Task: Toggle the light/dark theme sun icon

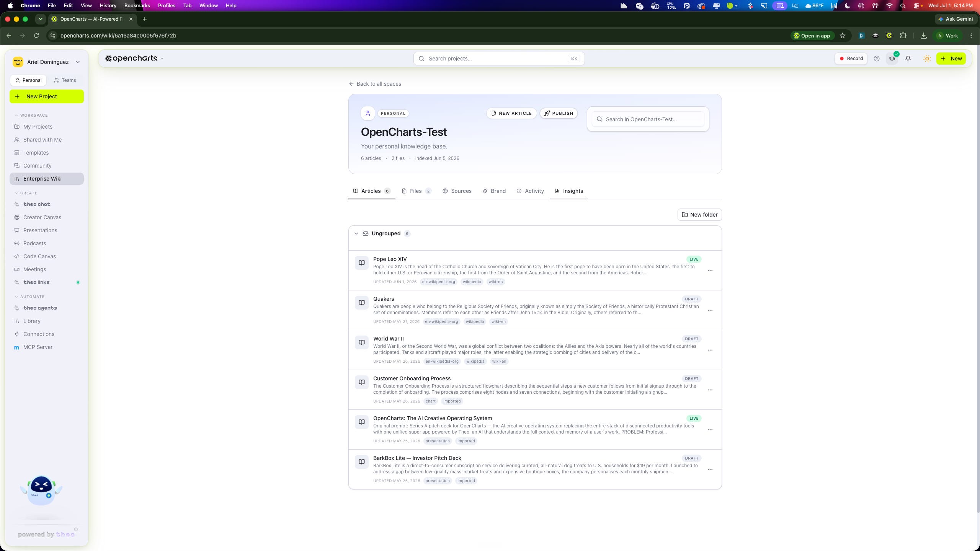Action: [x=927, y=59]
